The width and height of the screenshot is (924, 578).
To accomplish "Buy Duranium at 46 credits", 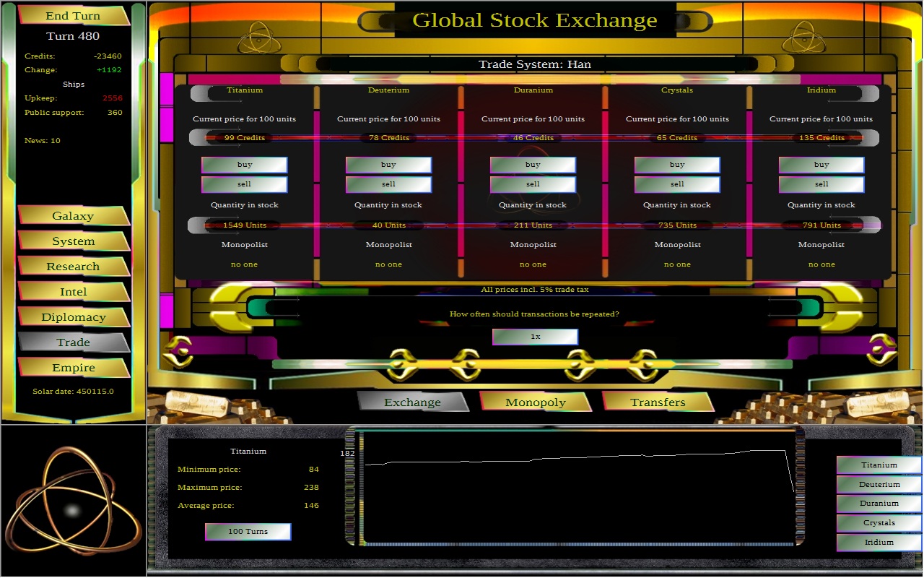I will click(x=533, y=165).
